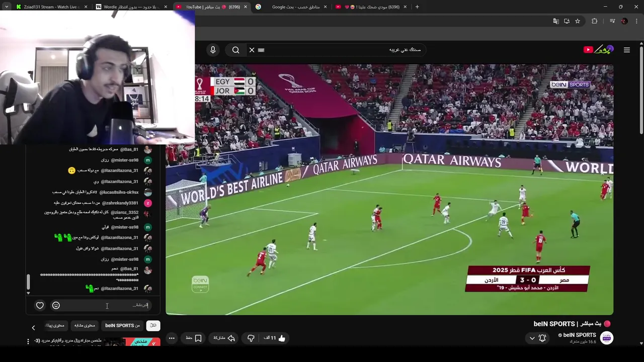Close the Zziad131 Stream tab
This screenshot has width=644, height=362.
coord(85,7)
